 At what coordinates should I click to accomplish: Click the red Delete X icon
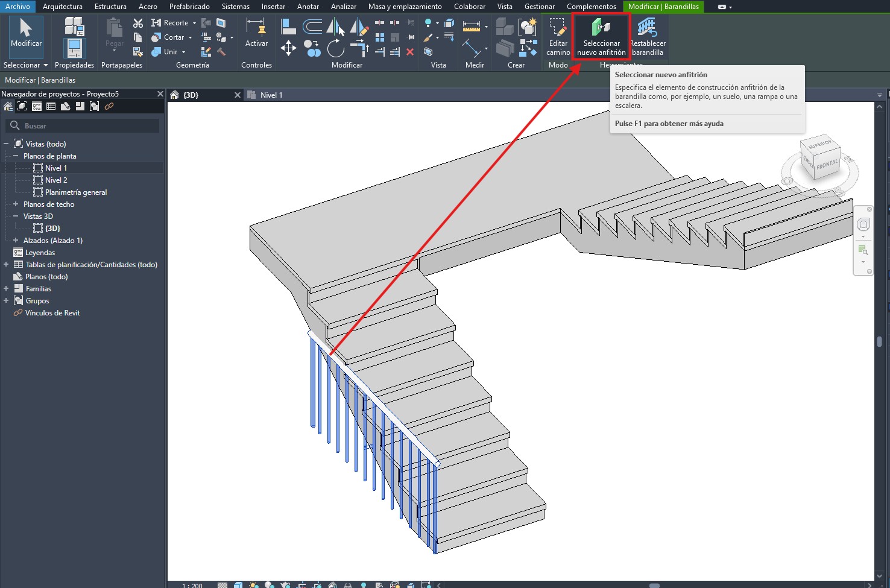tap(410, 52)
